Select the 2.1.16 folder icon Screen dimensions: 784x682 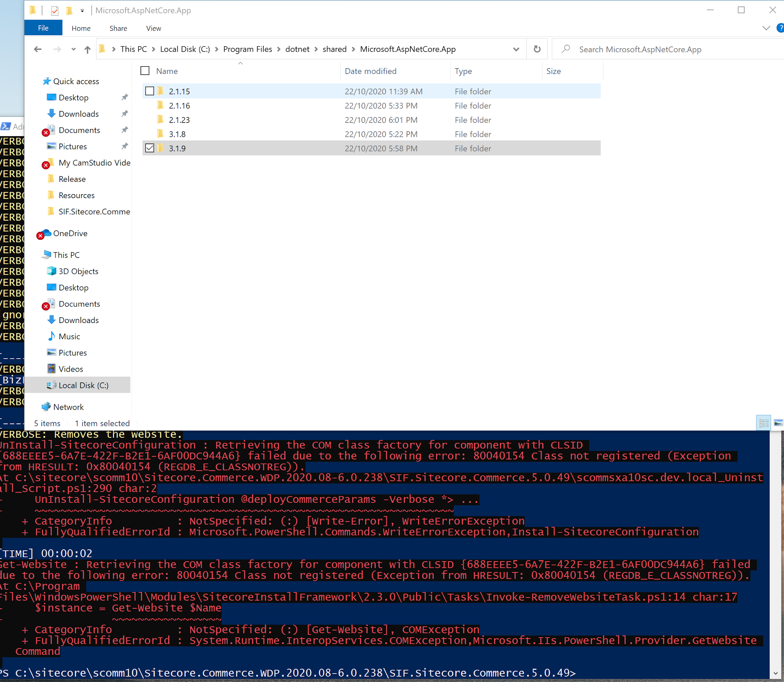point(160,105)
